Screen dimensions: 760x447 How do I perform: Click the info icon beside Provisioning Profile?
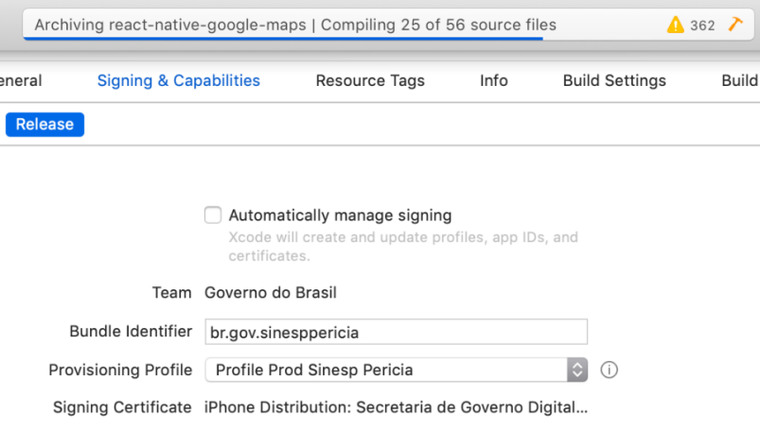[609, 370]
